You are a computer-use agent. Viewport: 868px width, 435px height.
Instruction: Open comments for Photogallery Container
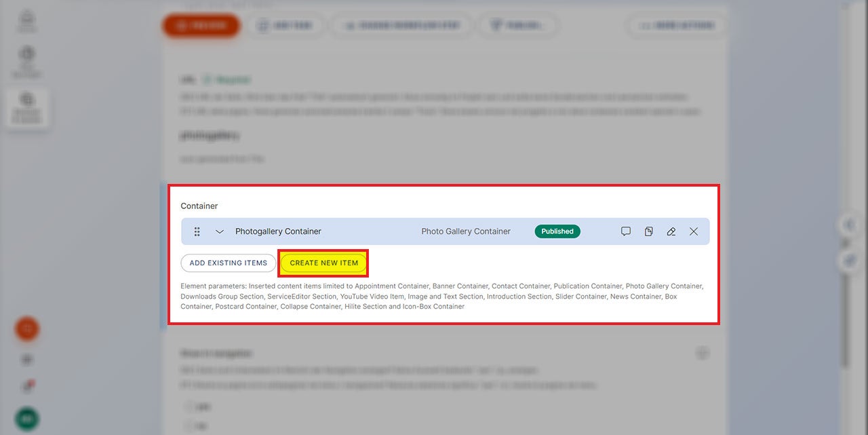[626, 231]
